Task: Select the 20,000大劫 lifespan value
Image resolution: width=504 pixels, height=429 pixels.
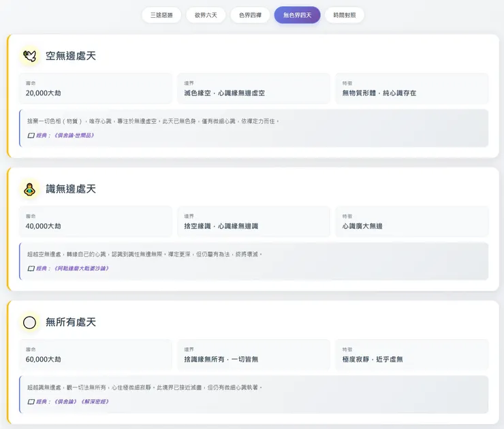Action: tap(44, 93)
